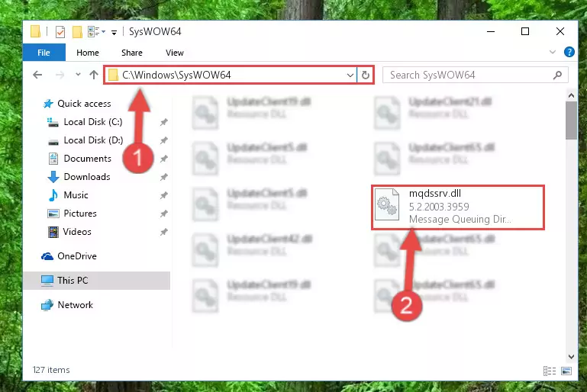Image resolution: width=587 pixels, height=392 pixels.
Task: Expand the address bar history dropdown
Action: tap(350, 76)
